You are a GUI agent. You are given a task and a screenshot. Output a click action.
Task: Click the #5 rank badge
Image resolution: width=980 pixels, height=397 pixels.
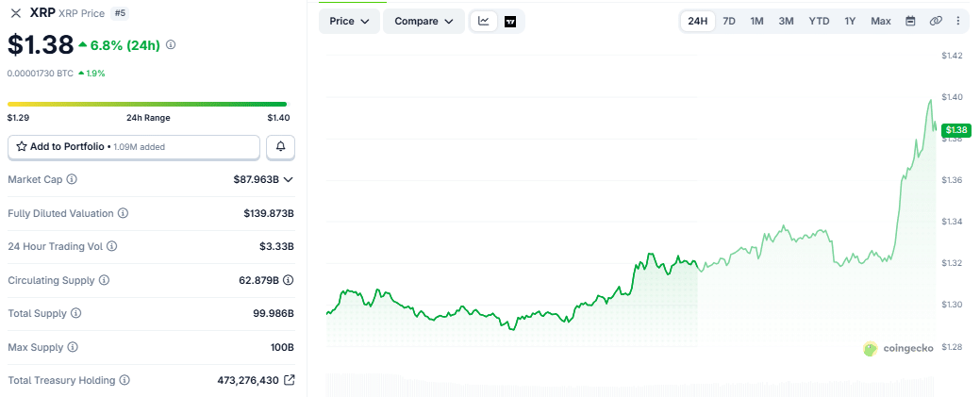pyautogui.click(x=120, y=13)
